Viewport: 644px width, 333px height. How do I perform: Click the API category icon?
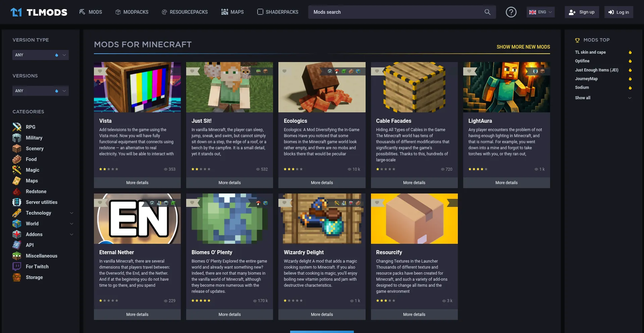(17, 245)
